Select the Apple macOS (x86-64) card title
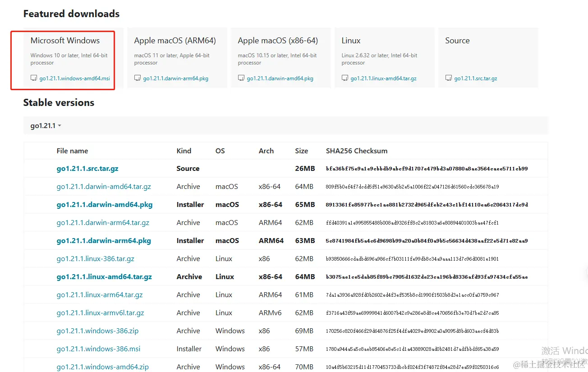588x372 pixels. point(278,41)
